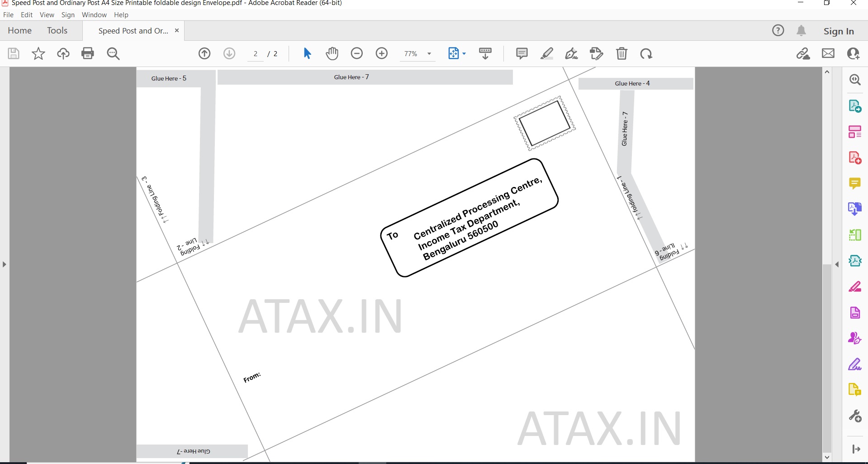
Task: Switch to the Tools tab
Action: (x=57, y=30)
